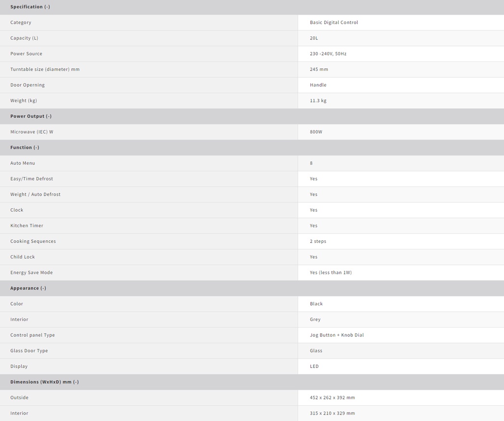Select the 452 x 262 x 392 mm value
The width and height of the screenshot is (504, 421).
coord(332,398)
